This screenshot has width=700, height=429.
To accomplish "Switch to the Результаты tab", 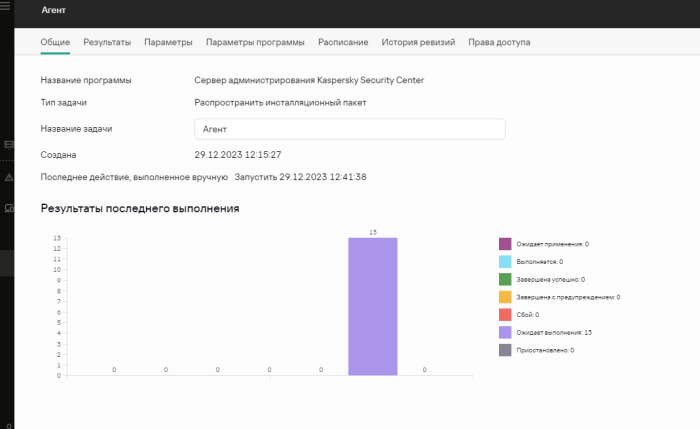I will coord(107,42).
